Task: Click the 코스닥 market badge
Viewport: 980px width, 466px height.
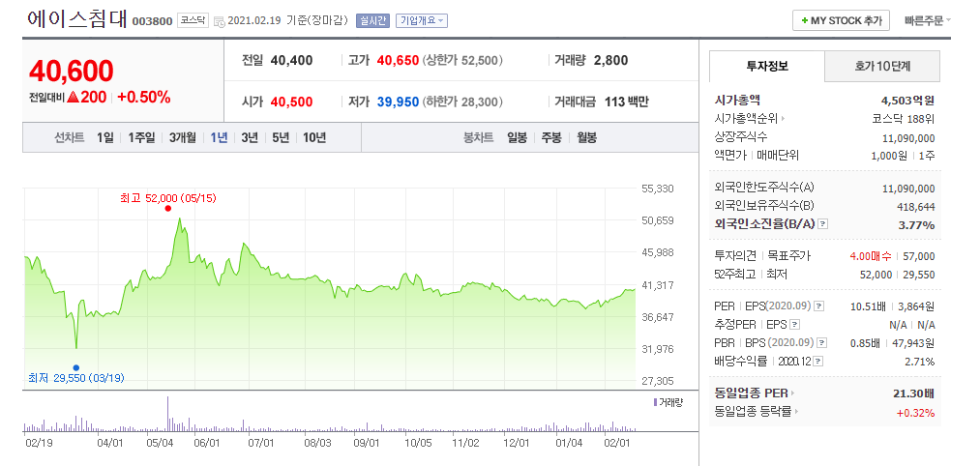Action: 193,20
